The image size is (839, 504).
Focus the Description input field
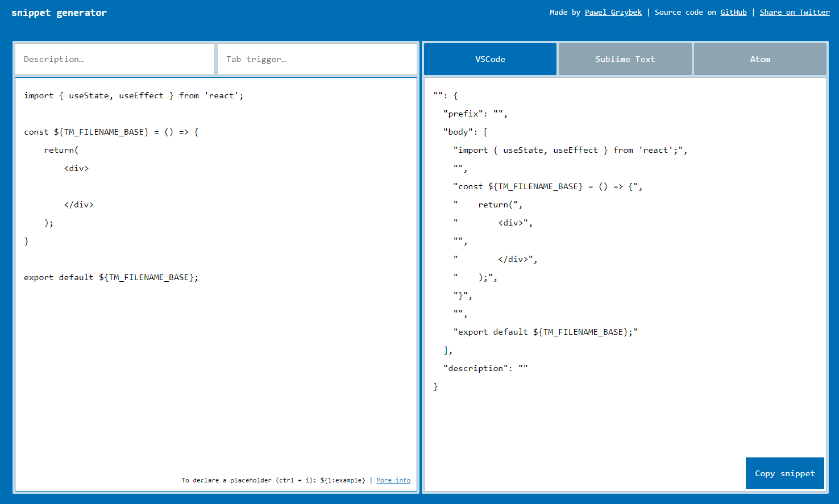pyautogui.click(x=115, y=59)
